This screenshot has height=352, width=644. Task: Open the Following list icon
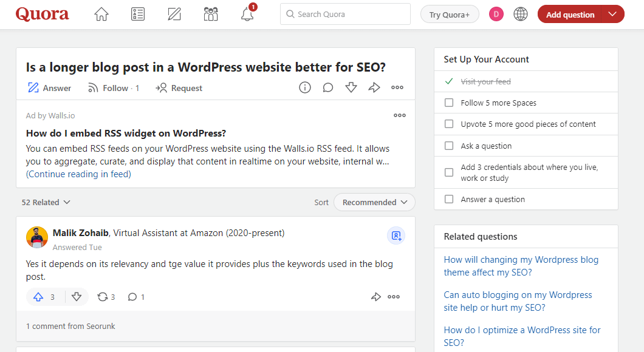pos(138,15)
